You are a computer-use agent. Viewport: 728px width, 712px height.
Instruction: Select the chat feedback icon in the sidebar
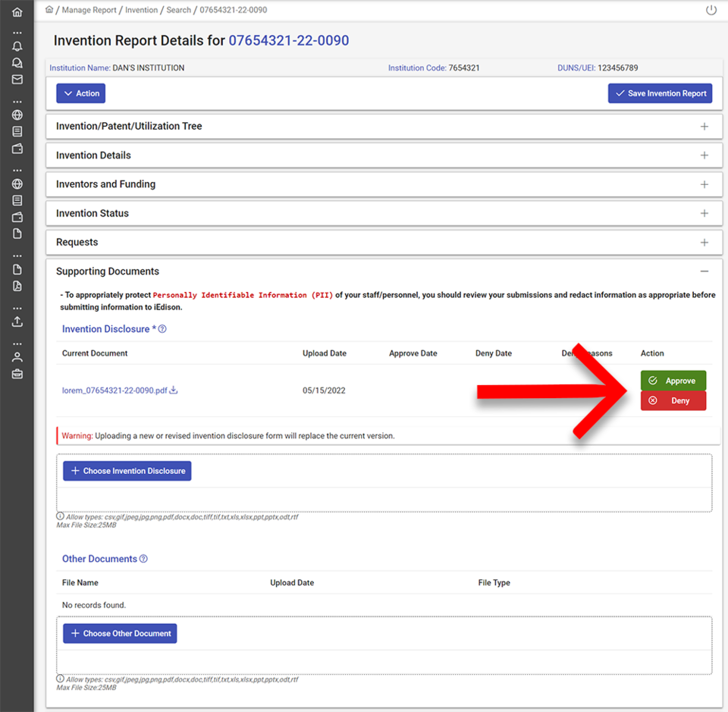coord(17,63)
